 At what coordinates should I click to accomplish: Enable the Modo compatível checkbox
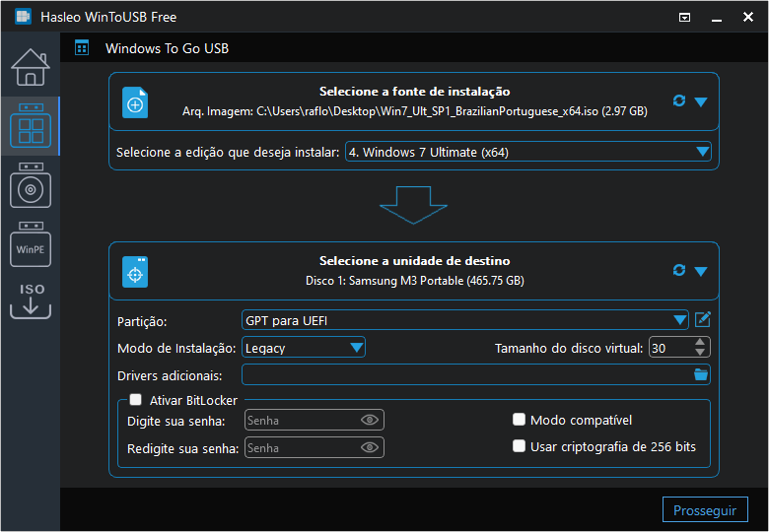point(519,420)
